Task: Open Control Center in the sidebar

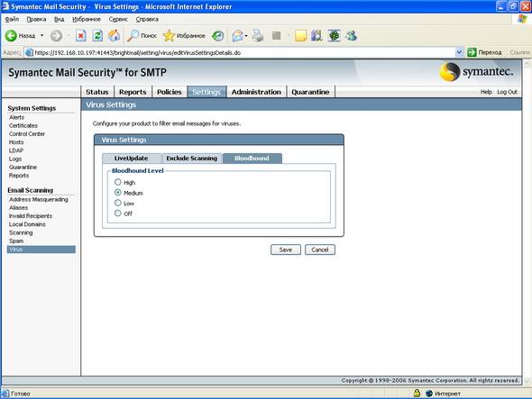Action: [x=27, y=134]
